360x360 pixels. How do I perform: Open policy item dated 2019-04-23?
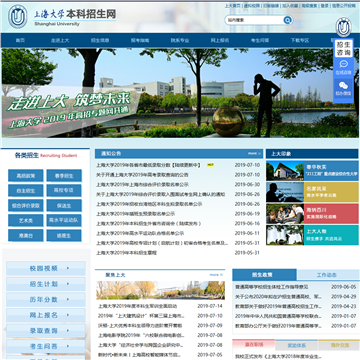point(279,306)
